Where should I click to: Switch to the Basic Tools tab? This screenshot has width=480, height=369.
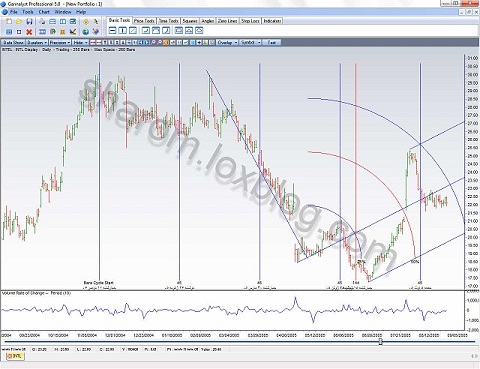119,20
